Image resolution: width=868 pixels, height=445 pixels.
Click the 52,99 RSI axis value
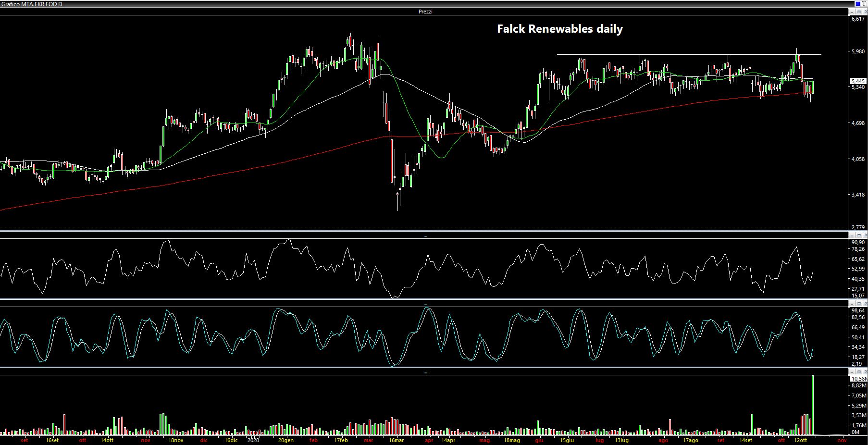[x=857, y=269]
